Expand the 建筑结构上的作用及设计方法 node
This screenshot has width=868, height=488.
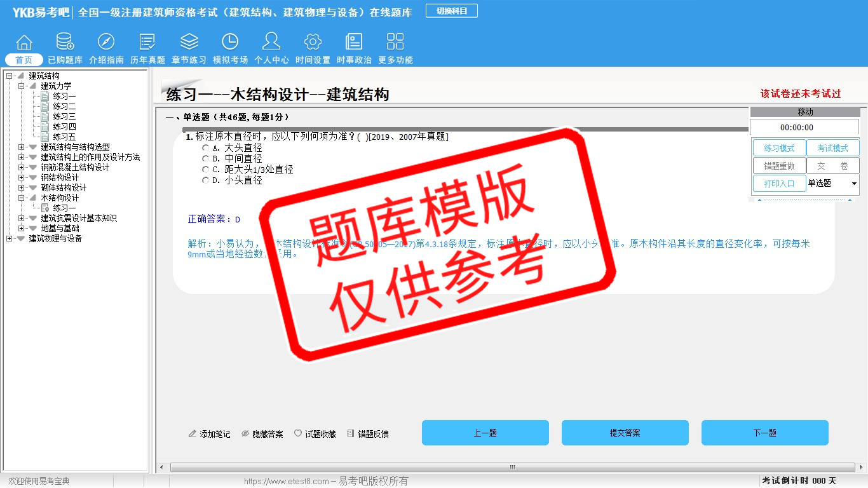(x=21, y=157)
